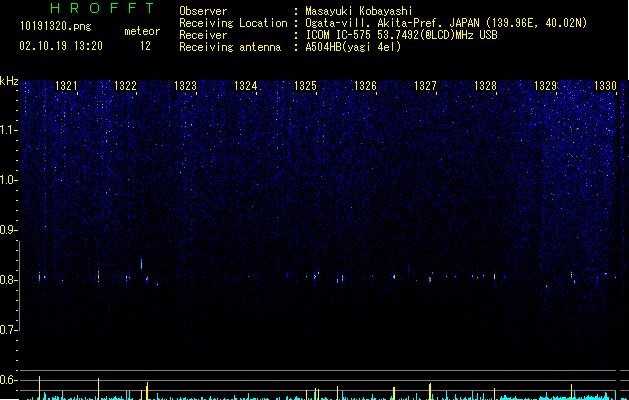Click the meteor label

(142, 31)
